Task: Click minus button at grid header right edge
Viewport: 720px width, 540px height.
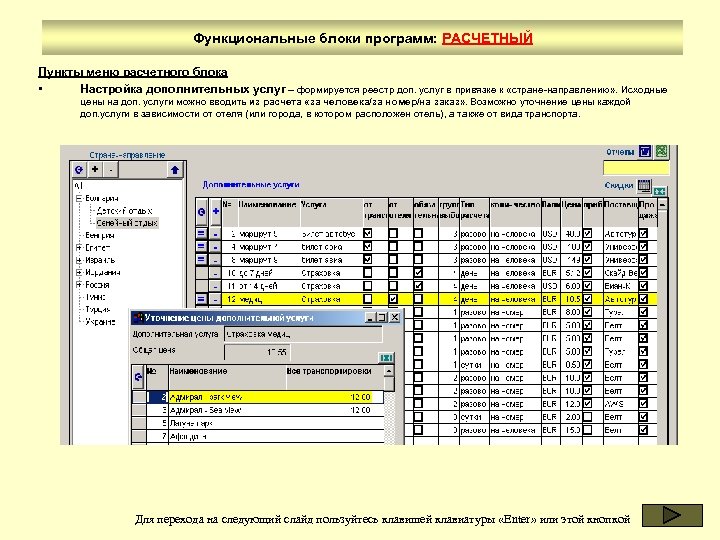Action: 663,204
